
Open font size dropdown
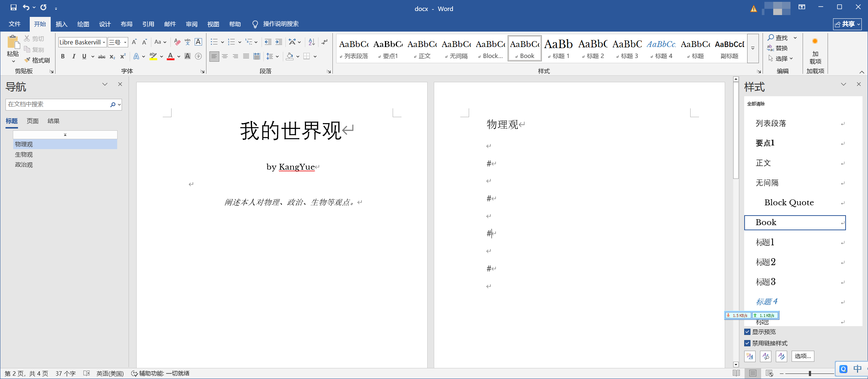(125, 42)
